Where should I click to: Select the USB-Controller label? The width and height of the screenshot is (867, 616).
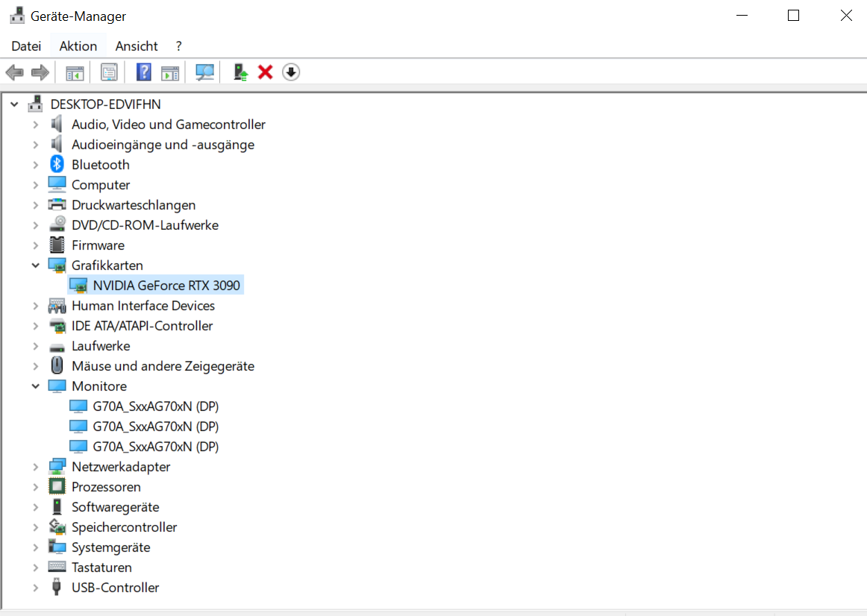[x=116, y=587]
